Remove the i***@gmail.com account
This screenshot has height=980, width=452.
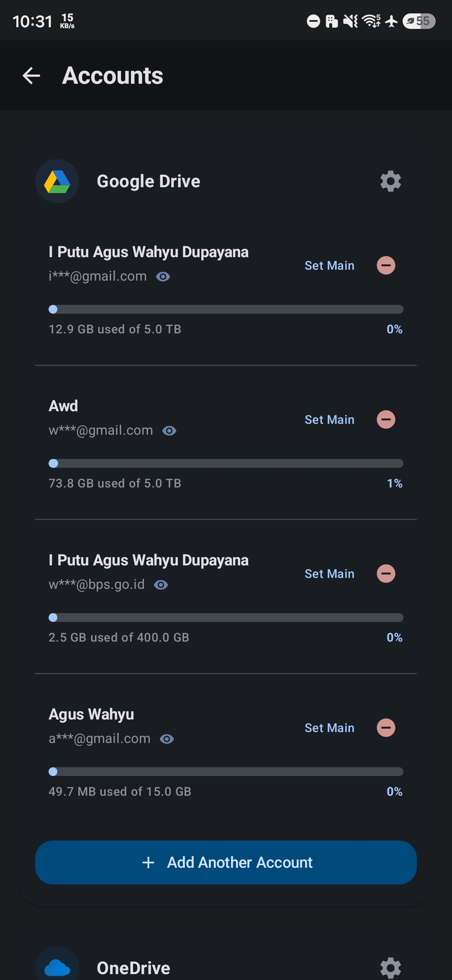[386, 266]
